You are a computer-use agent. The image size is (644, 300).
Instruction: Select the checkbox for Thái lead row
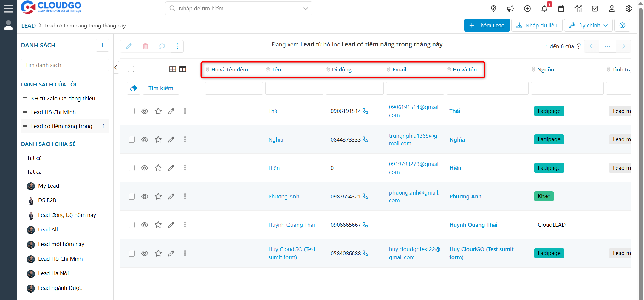(x=131, y=111)
